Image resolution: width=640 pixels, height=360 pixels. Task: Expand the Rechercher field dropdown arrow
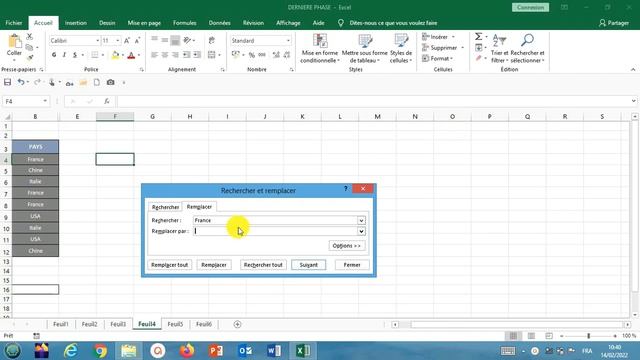361,220
